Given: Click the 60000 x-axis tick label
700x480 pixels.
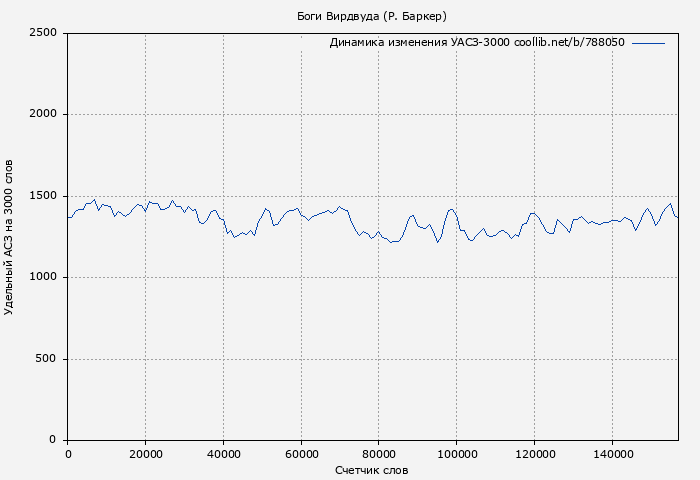Looking at the screenshot, I should (301, 454).
